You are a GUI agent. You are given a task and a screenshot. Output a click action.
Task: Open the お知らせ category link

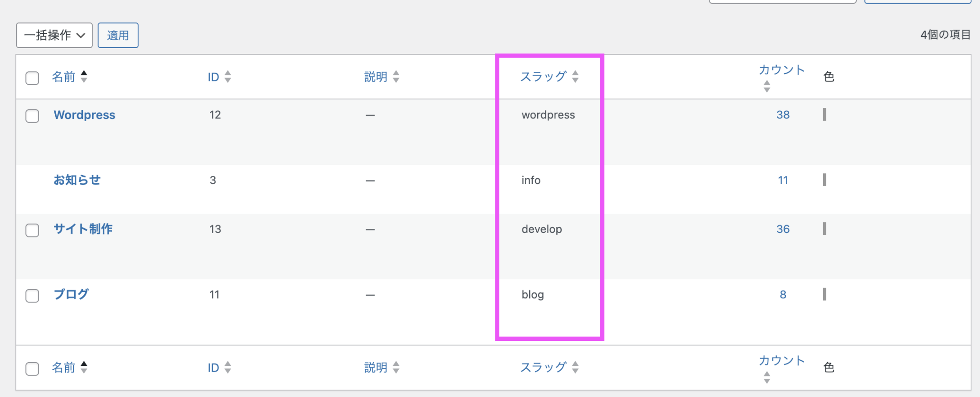tap(77, 180)
